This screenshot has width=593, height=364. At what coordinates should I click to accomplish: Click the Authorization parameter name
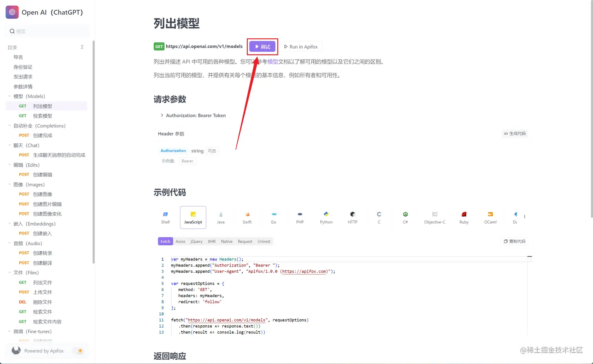[x=173, y=150]
